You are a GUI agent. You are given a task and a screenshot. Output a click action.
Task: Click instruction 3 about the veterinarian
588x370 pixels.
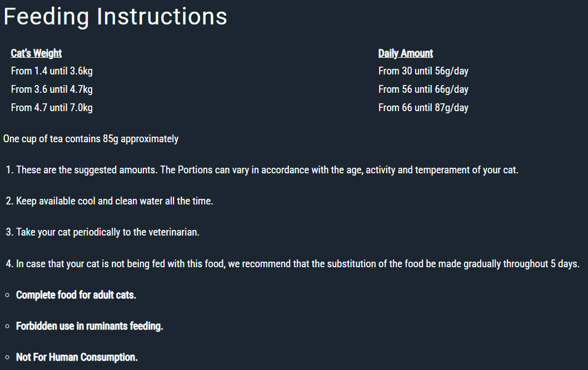coord(102,232)
